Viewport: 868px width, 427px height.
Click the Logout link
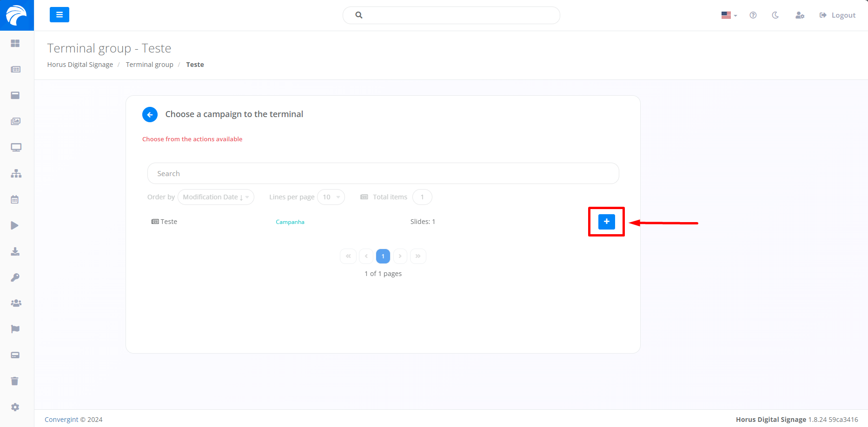pos(837,15)
